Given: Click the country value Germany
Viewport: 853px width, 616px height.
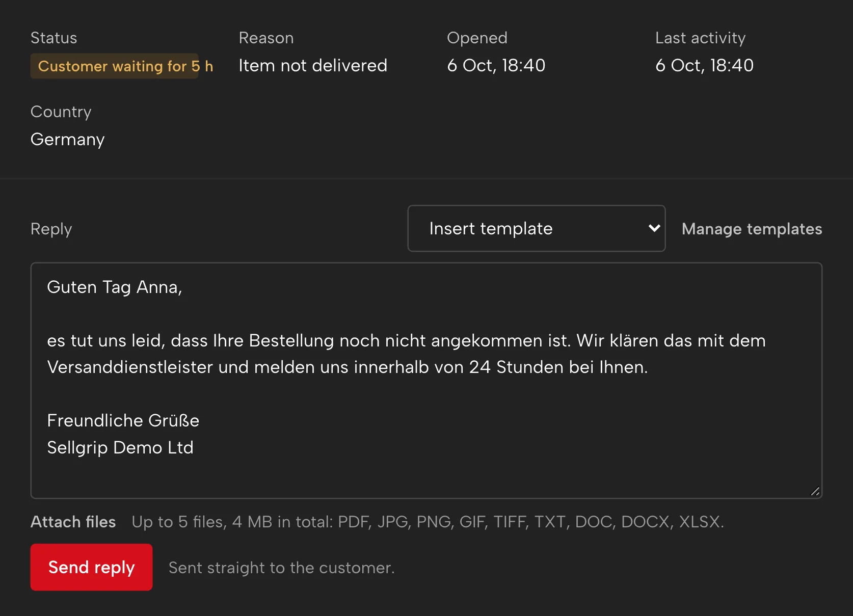Looking at the screenshot, I should 68,140.
